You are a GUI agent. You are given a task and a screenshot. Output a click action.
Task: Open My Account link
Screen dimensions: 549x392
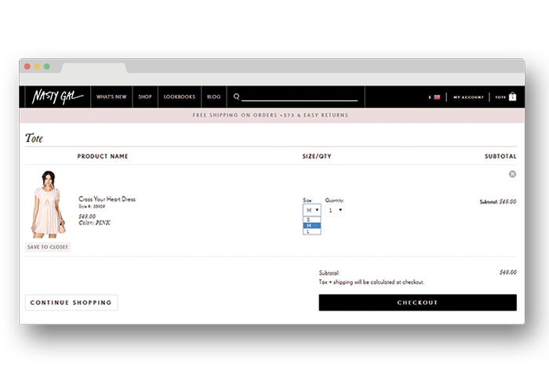tap(468, 97)
